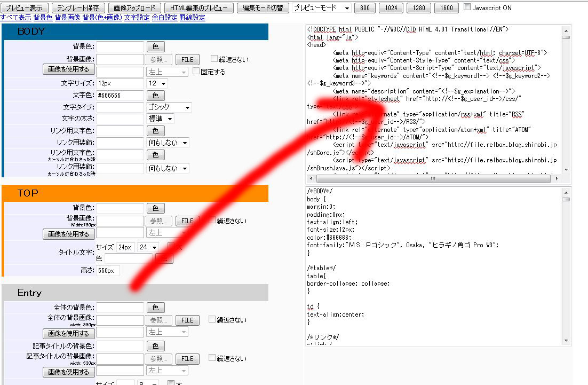This screenshot has width=588, height=385.
Task: Click the BODY 背景色 input field
Action: (120, 46)
